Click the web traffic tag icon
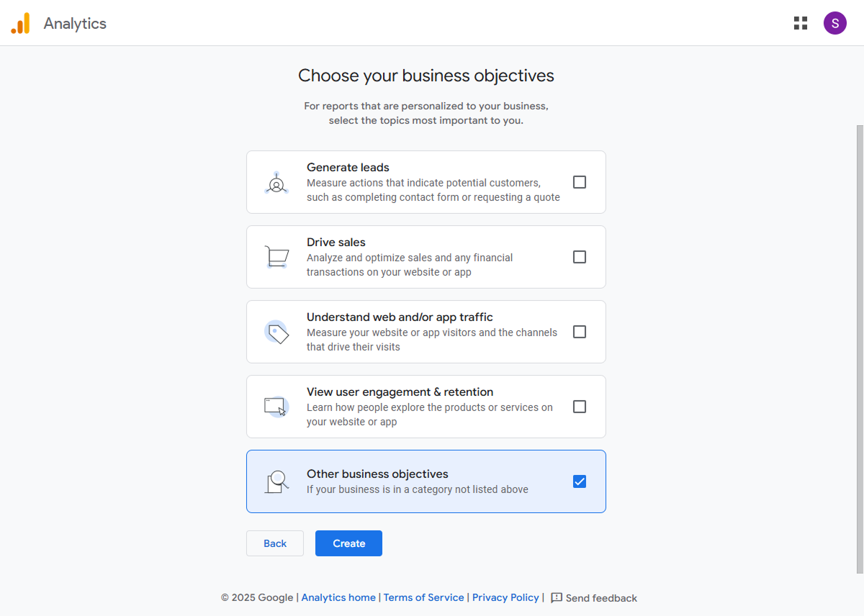Image resolution: width=864 pixels, height=616 pixels. (x=277, y=332)
